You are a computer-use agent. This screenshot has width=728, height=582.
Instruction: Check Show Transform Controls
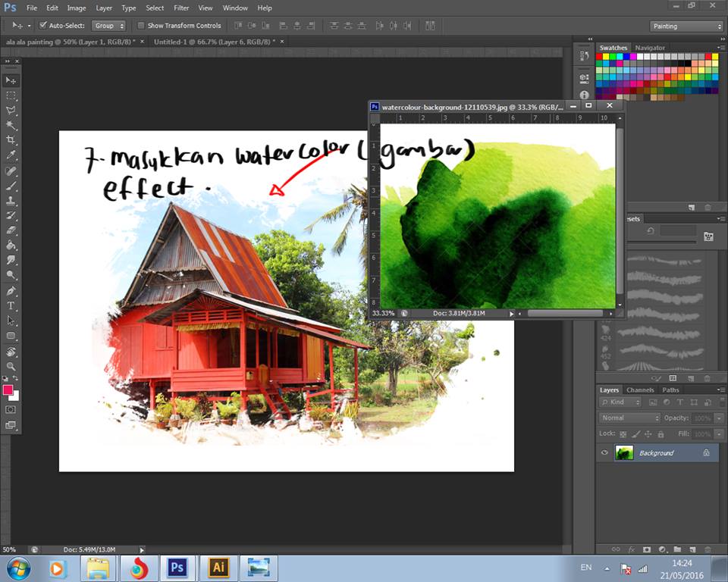(141, 26)
